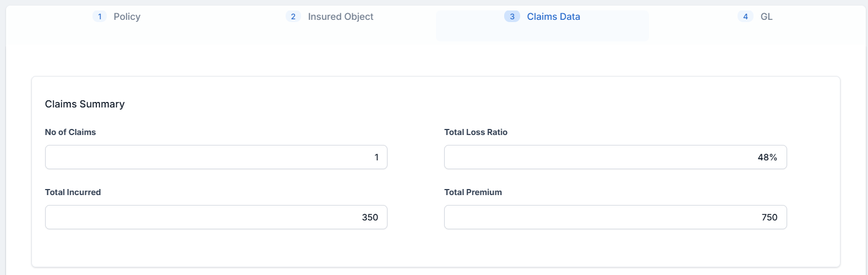Go to the GL step tab
The height and width of the screenshot is (275, 868).
766,17
